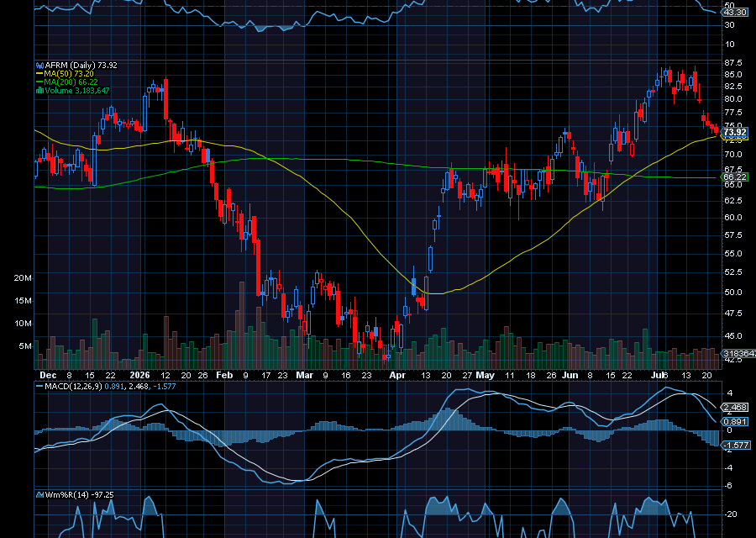The height and width of the screenshot is (538, 756).
Task: Select the AFRM (Daily) 73.92 legend text
Action: [81, 65]
